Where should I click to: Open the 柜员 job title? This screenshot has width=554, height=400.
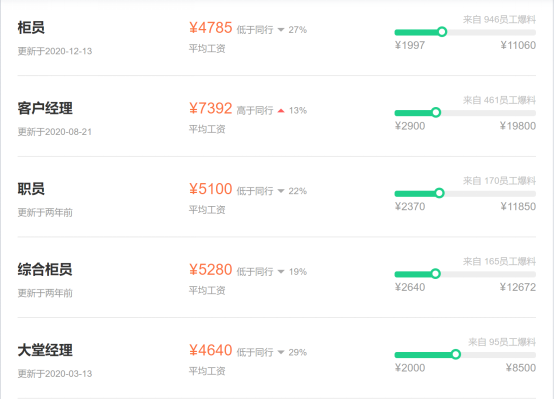pos(31,28)
